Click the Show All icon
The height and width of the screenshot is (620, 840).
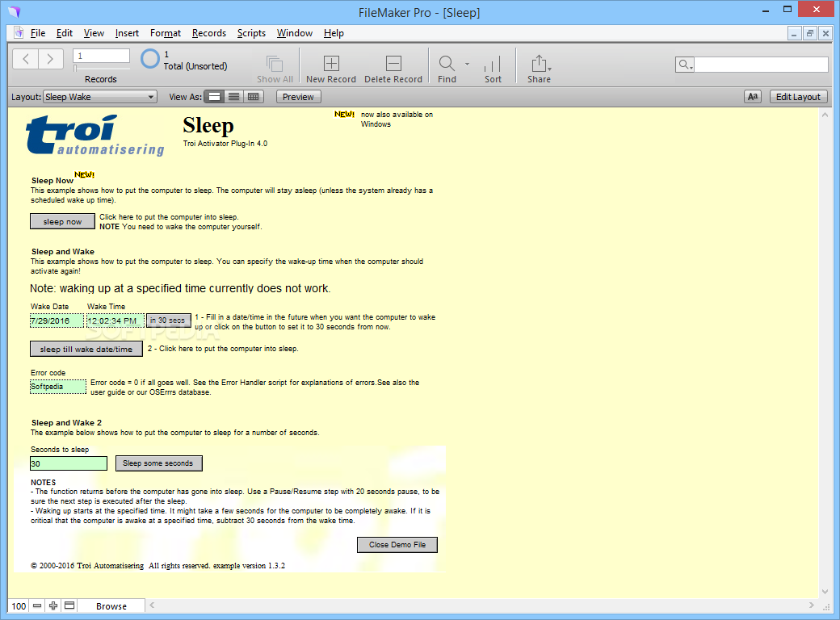tap(275, 64)
